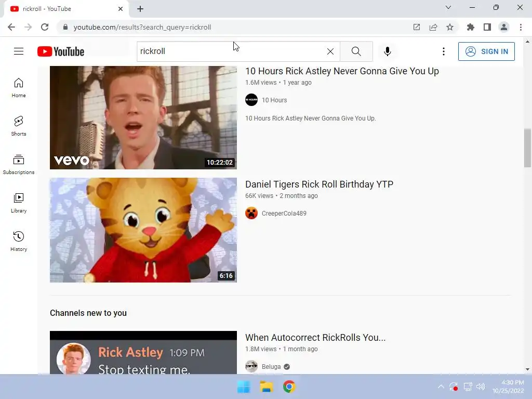Open Chrome three-dot menu

[521, 27]
